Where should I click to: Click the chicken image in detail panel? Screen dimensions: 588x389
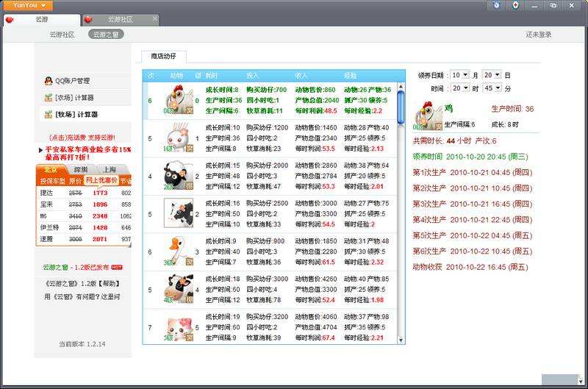point(427,115)
